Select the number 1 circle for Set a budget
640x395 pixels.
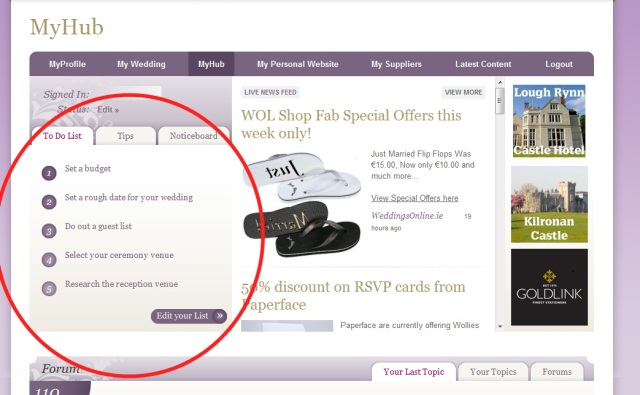pyautogui.click(x=49, y=173)
